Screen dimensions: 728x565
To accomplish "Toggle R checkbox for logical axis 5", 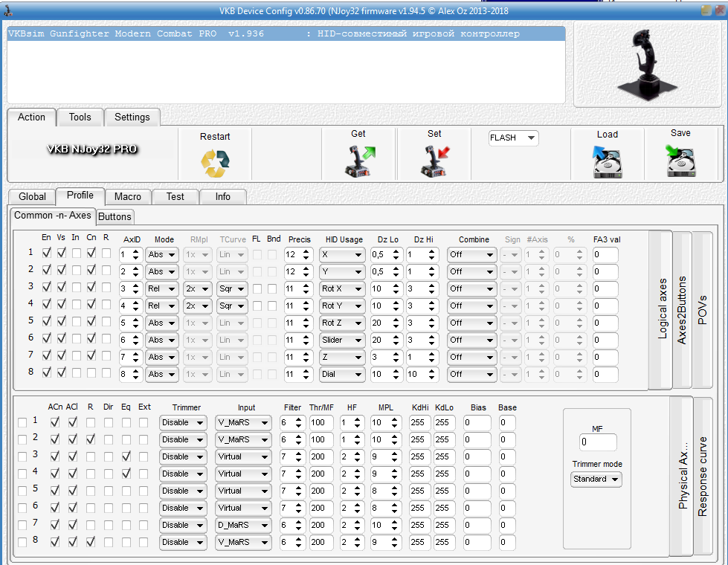I will pyautogui.click(x=106, y=321).
